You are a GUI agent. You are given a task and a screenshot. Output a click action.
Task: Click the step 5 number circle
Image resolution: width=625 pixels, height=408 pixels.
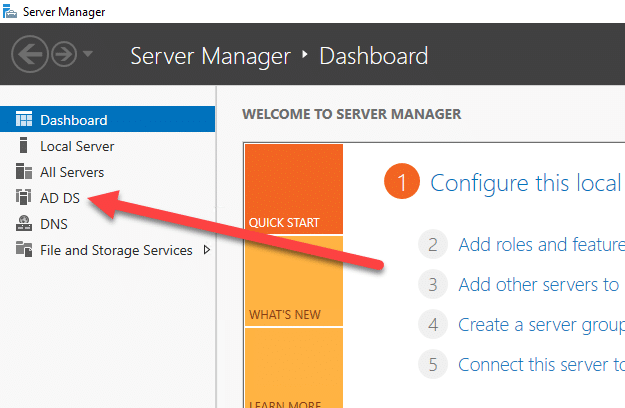tap(433, 365)
